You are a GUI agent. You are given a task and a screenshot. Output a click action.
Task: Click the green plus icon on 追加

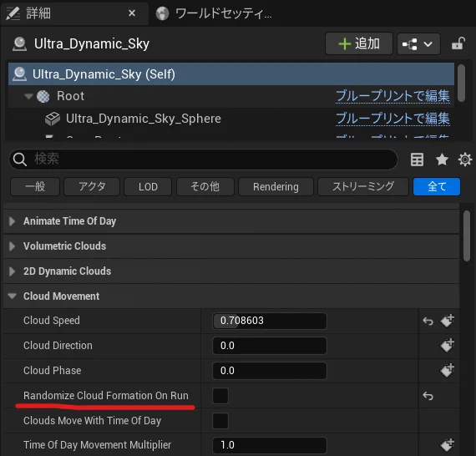pyautogui.click(x=345, y=44)
